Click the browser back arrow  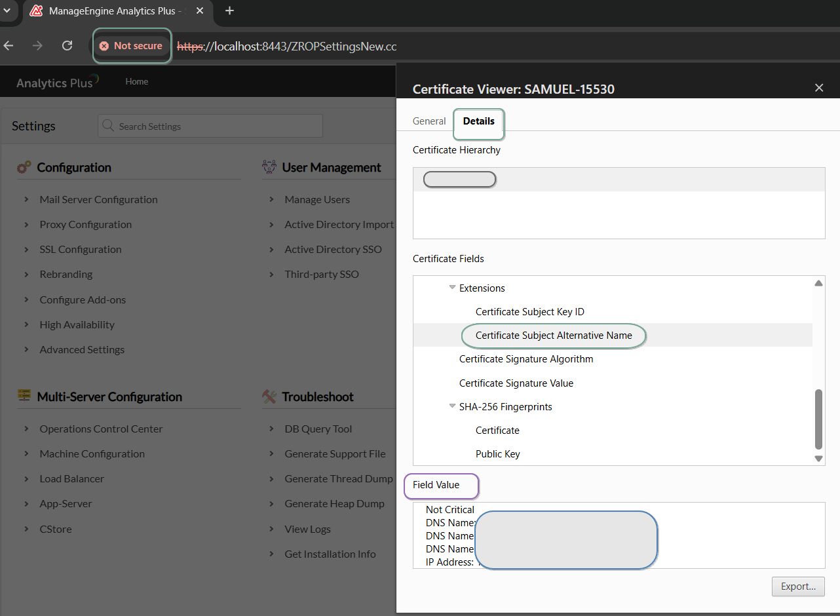tap(9, 46)
